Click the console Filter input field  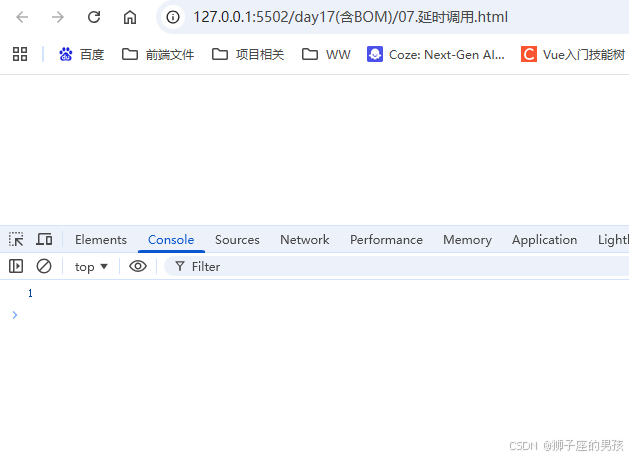click(397, 266)
